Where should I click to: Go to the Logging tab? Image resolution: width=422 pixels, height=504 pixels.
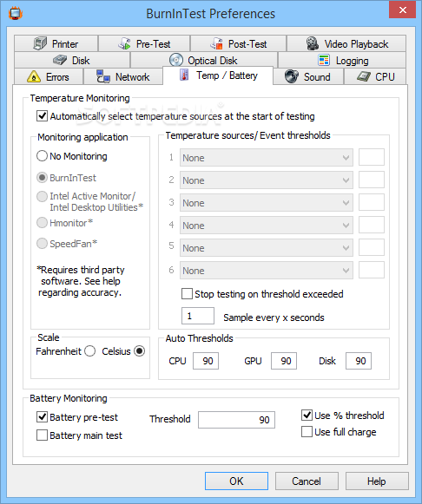(342, 60)
